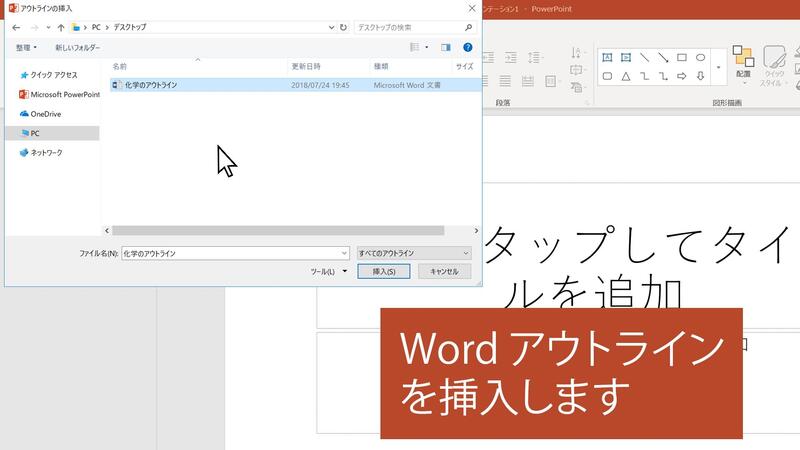Screen dimensions: 800x450
Task: Click the PC breadcrumb in address bar
Action: (96, 27)
